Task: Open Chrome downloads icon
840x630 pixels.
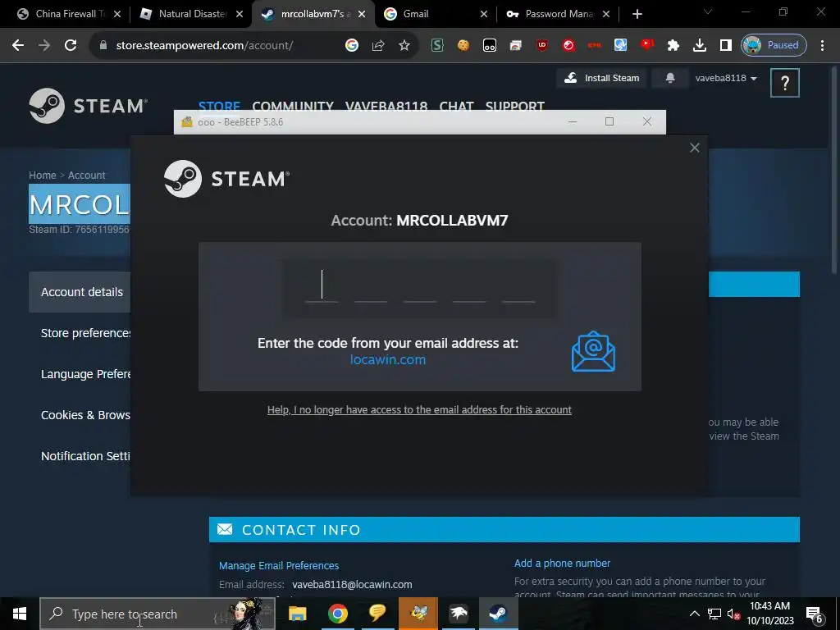Action: click(x=700, y=46)
